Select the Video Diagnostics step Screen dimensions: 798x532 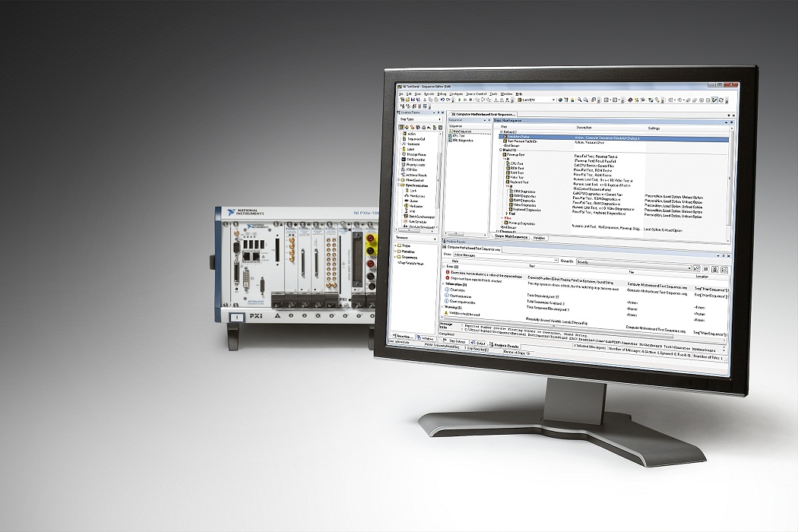[x=524, y=205]
